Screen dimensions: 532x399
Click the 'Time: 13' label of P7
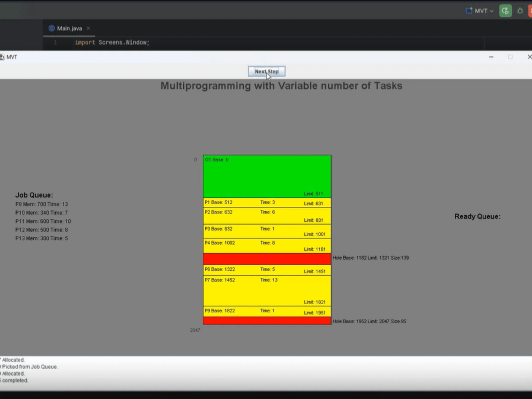tap(269, 280)
